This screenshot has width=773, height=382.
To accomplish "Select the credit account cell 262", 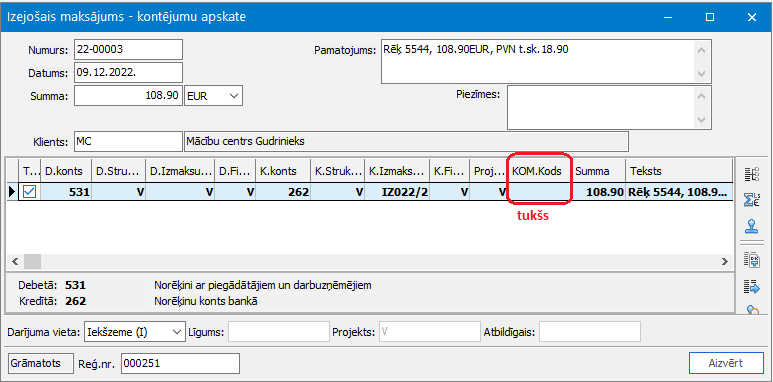I will pos(282,192).
